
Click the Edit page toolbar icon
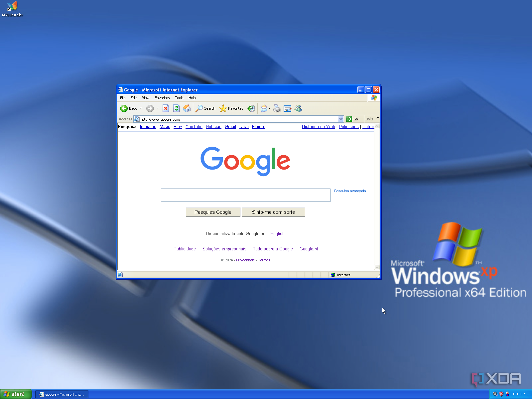point(288,108)
